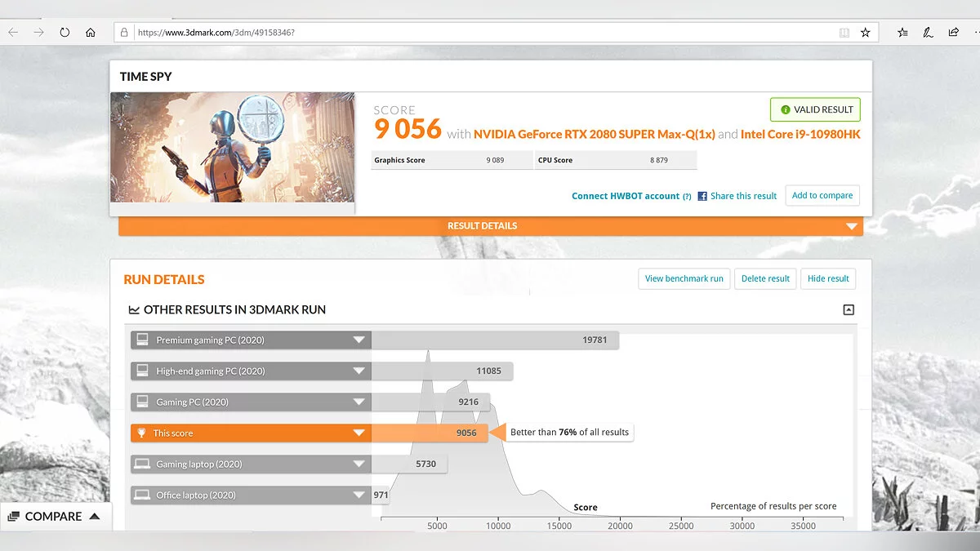Expand the orange Result Details bar
The image size is (980, 551).
pyautogui.click(x=491, y=226)
